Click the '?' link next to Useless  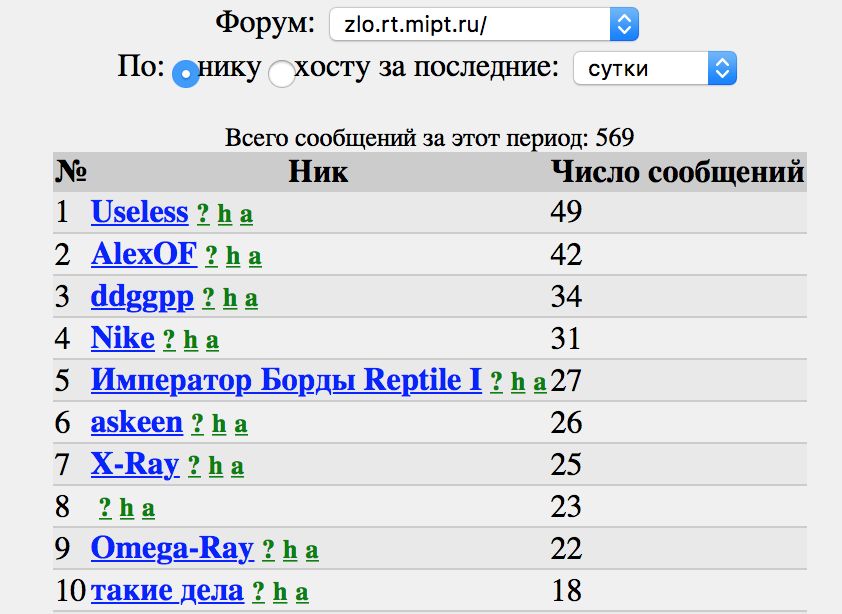coord(203,214)
